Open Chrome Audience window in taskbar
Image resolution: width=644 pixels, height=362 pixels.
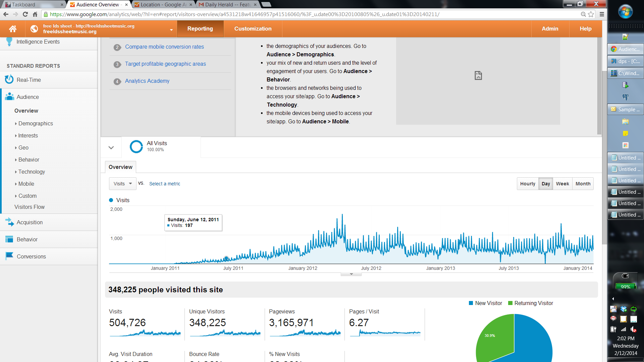point(626,49)
